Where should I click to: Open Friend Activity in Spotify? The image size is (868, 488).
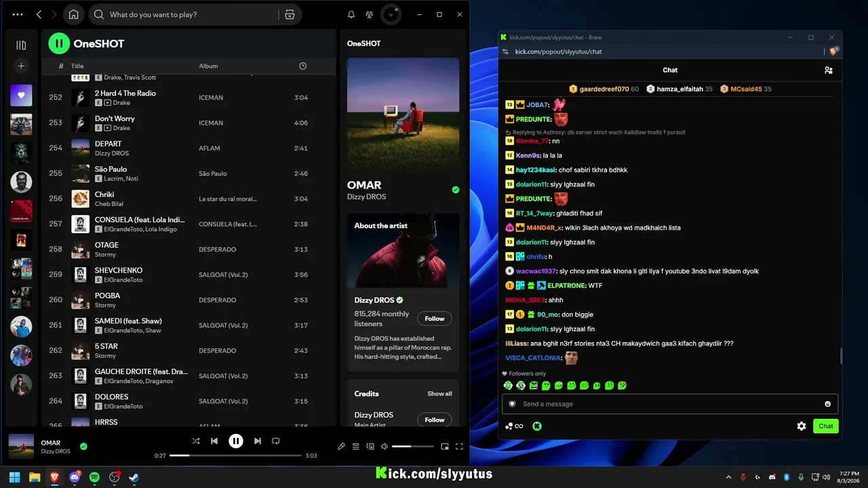[x=369, y=14]
